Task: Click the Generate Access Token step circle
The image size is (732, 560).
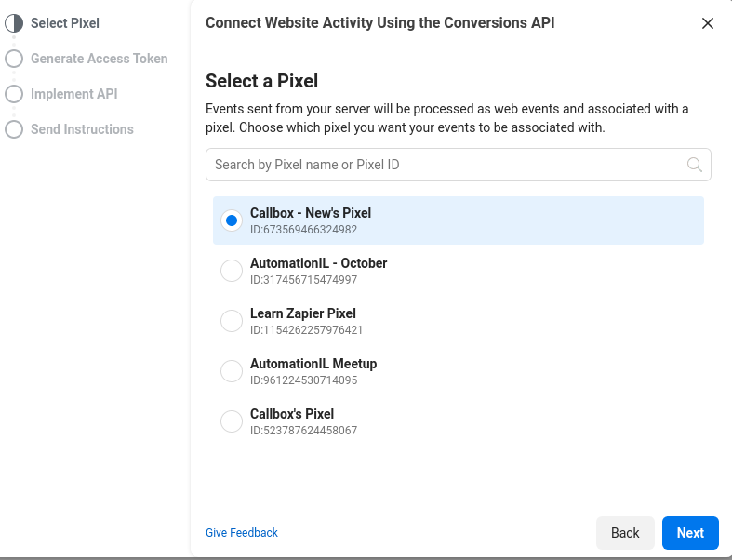Action: tap(14, 59)
